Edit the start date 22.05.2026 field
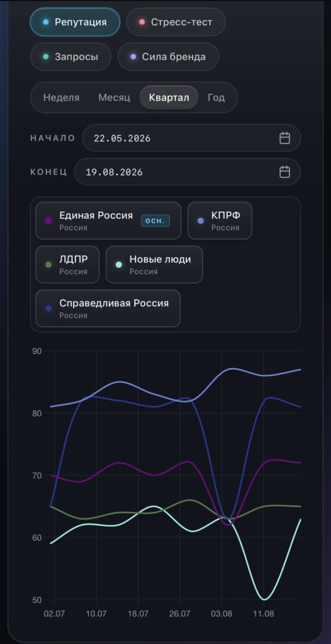The height and width of the screenshot is (644, 331). coord(191,138)
